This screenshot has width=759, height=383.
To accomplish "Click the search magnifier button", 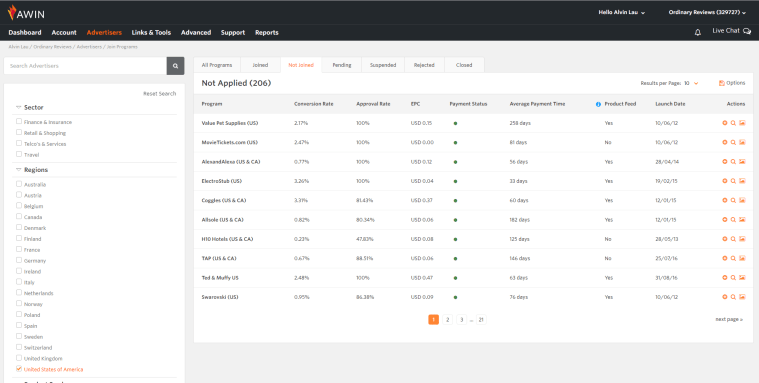I will [x=175, y=66].
